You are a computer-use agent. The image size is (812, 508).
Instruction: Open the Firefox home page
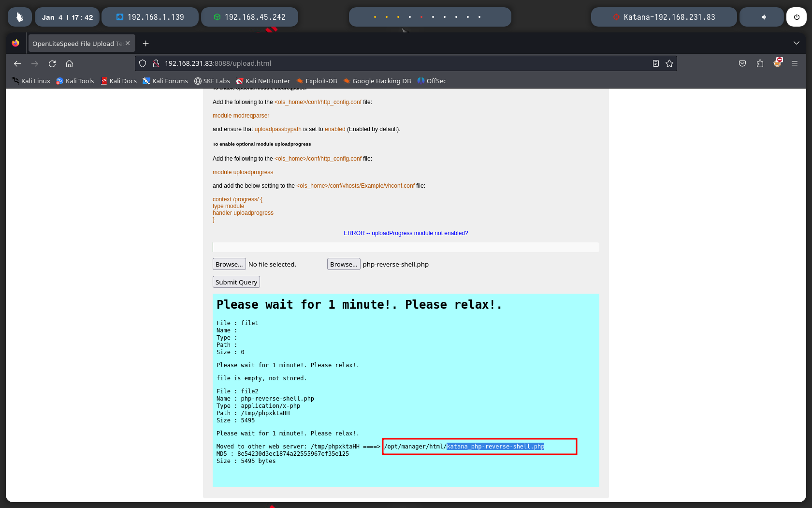[70, 63]
